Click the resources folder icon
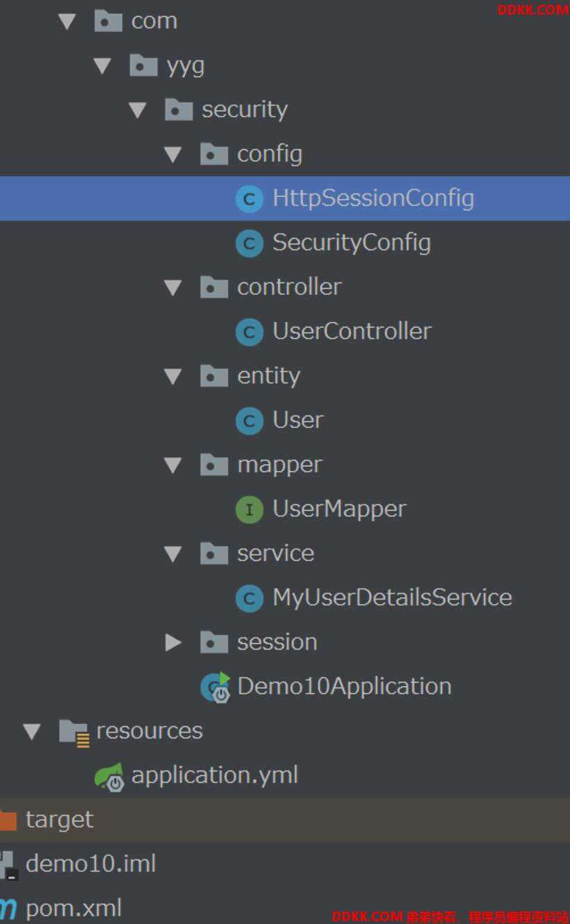The width and height of the screenshot is (570, 924). point(74,732)
